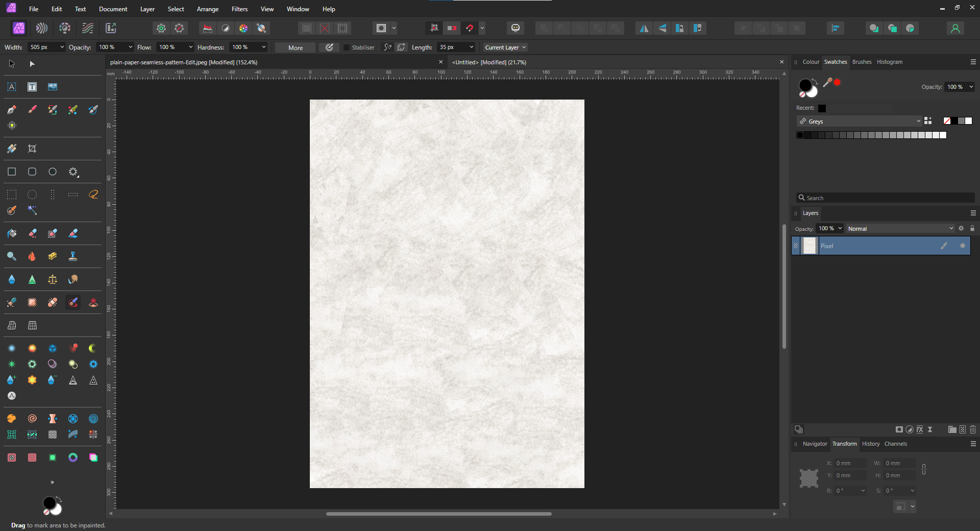
Task: Toggle rope stabiliser mode
Action: [x=388, y=47]
